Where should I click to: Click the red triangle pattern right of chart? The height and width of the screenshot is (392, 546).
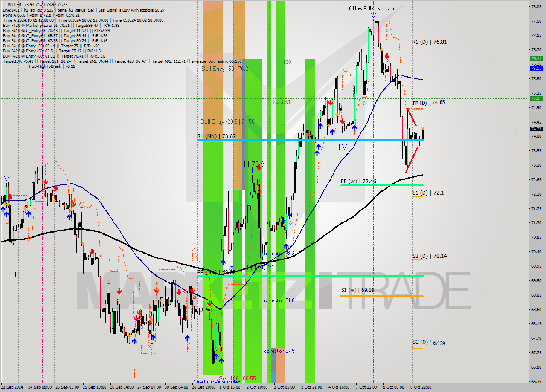click(x=413, y=140)
